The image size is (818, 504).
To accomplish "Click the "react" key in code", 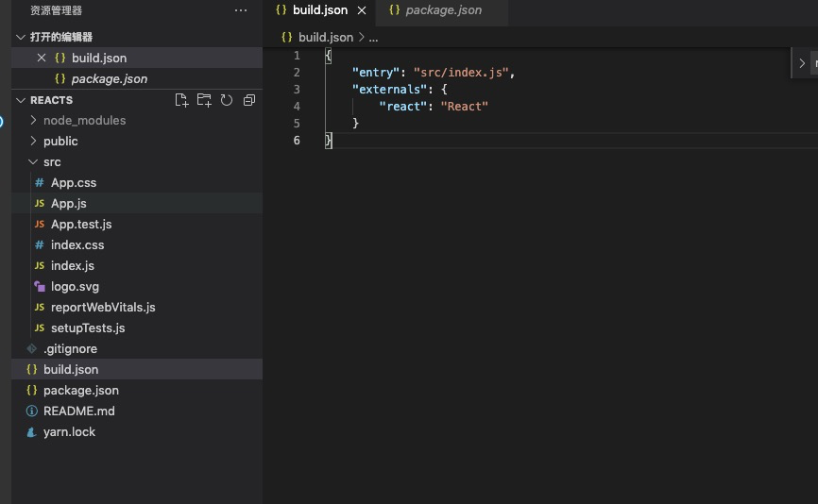I will [403, 107].
